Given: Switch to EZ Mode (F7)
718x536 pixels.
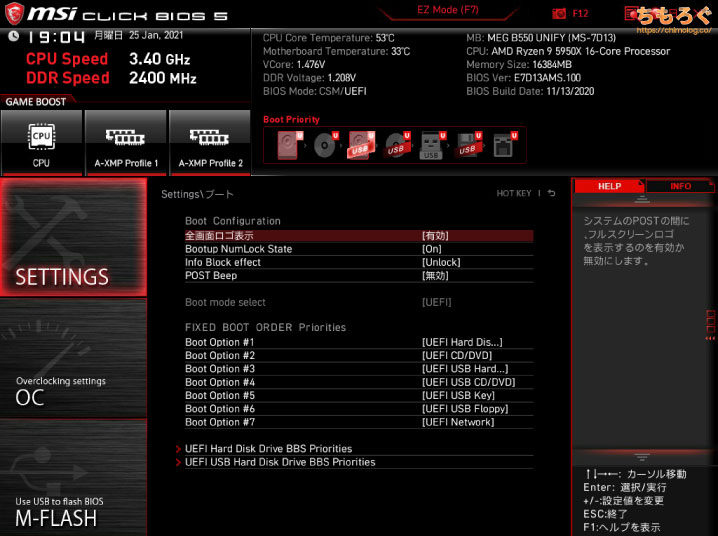Looking at the screenshot, I should pyautogui.click(x=448, y=10).
